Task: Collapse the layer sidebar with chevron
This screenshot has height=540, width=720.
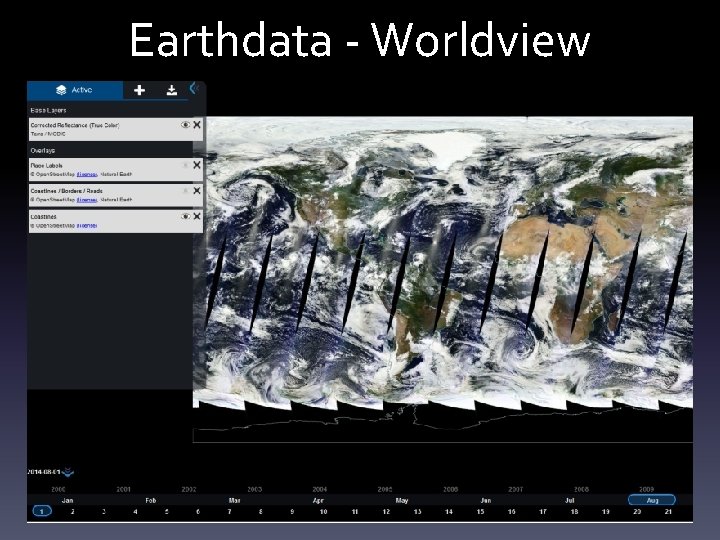Action: pos(194,88)
